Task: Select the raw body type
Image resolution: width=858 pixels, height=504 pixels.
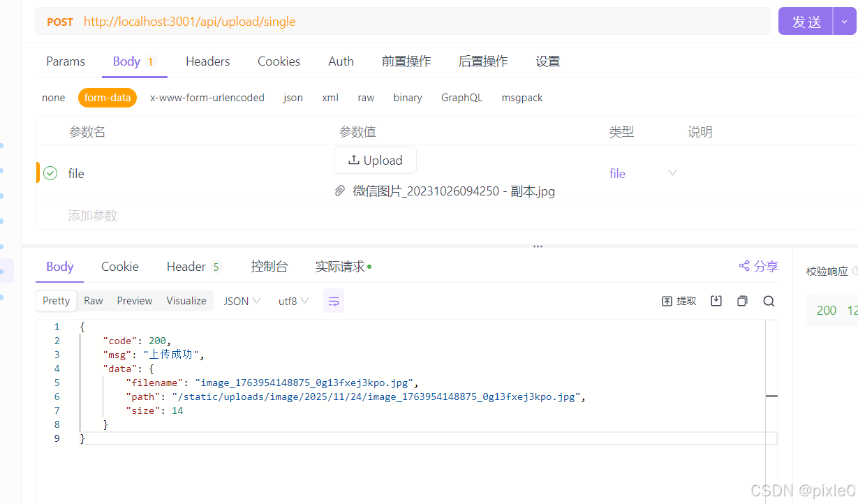Action: [x=366, y=98]
